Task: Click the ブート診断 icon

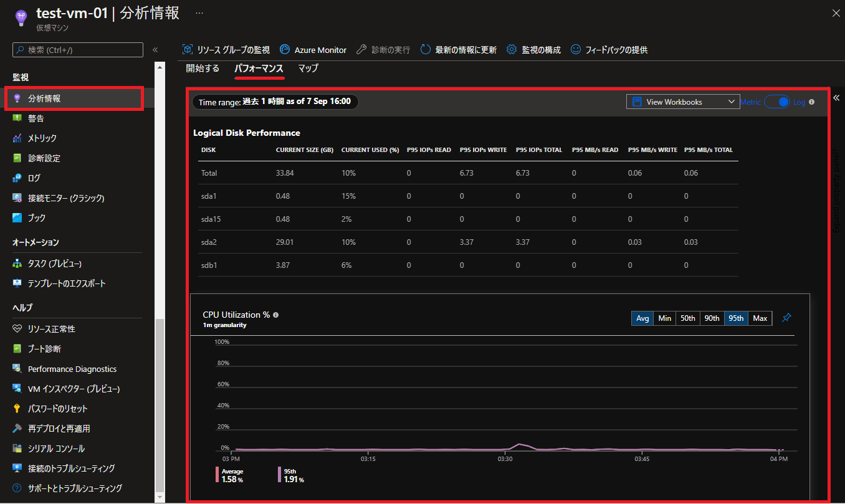Action: click(x=17, y=349)
